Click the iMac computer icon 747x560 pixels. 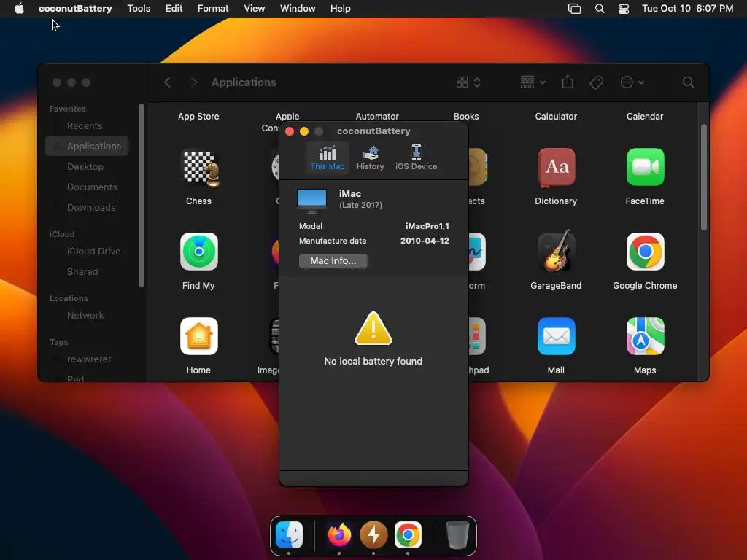pos(311,200)
